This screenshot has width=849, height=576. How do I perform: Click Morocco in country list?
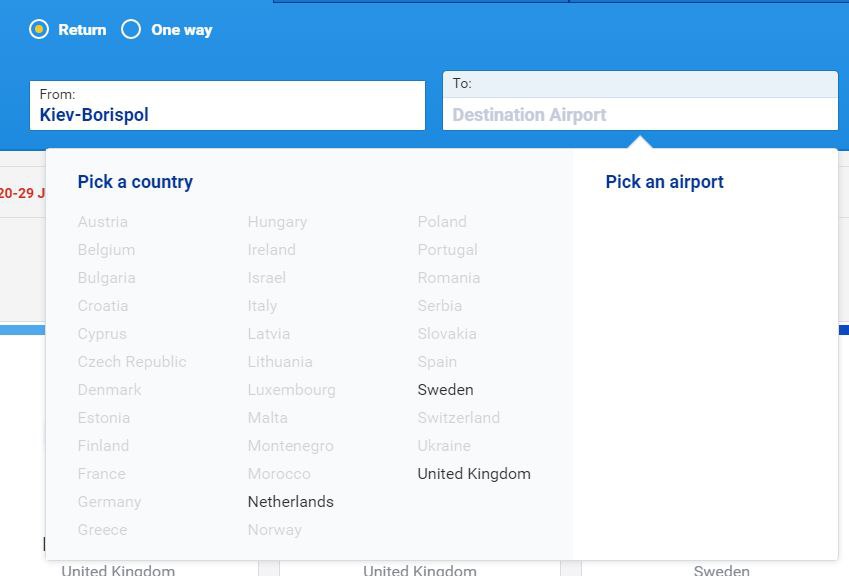pyautogui.click(x=279, y=474)
